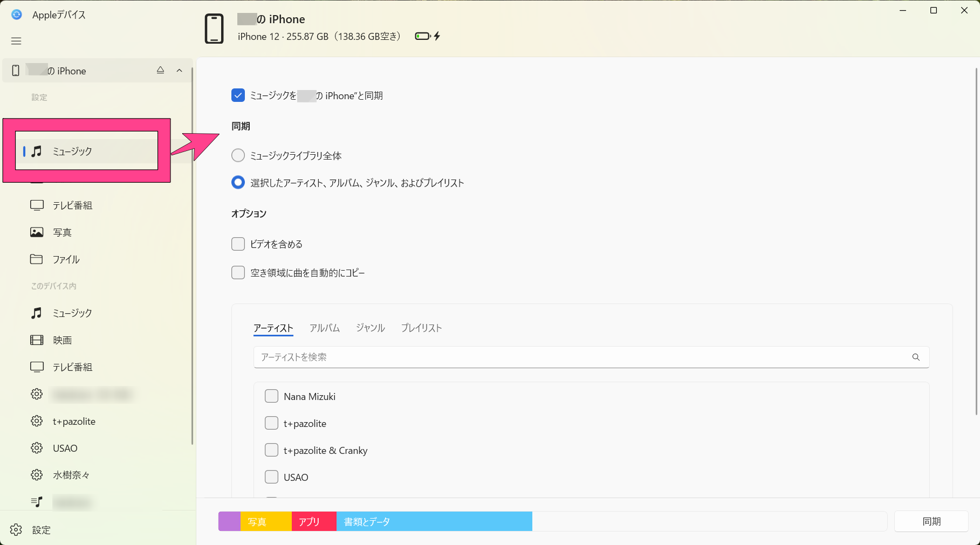
Task: Maximize the Appleデバイス window
Action: [934, 10]
